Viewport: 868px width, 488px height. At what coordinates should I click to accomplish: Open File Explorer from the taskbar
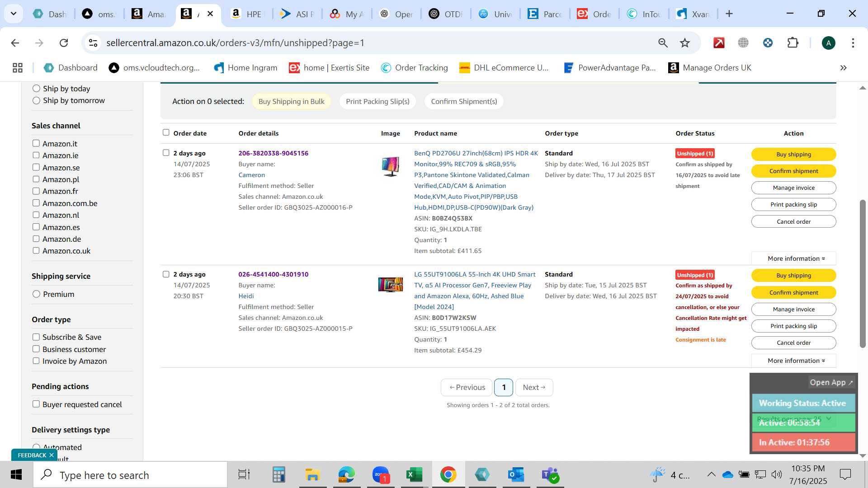[x=312, y=475]
